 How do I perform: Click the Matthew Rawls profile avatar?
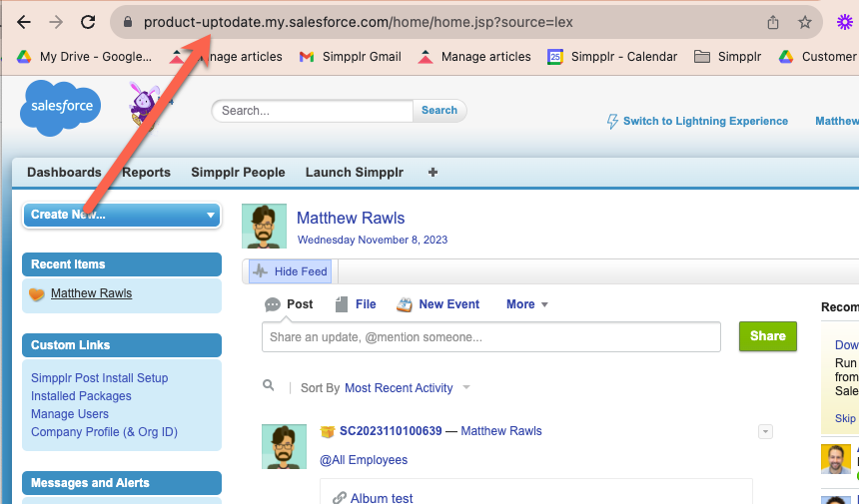tap(264, 226)
